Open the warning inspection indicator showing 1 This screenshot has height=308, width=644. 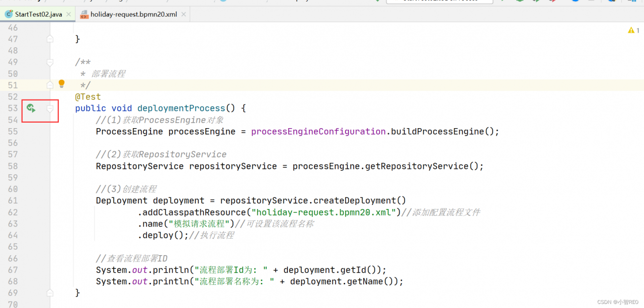633,31
